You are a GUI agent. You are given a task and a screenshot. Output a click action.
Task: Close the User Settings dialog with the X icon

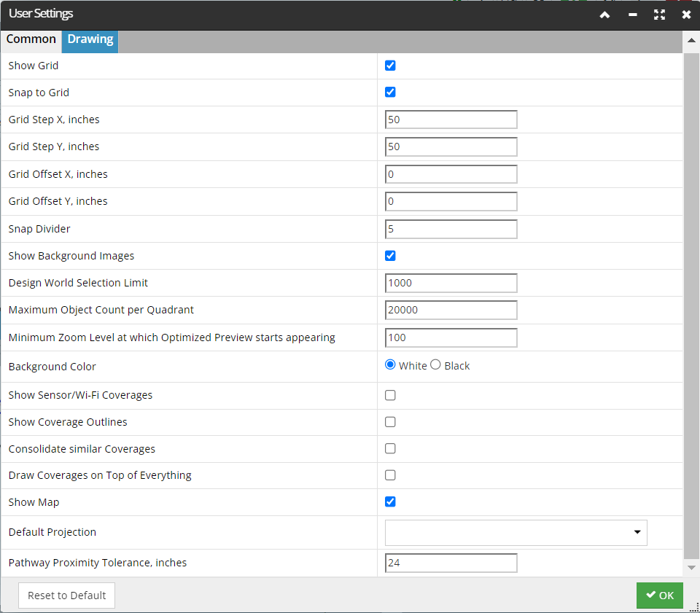point(687,15)
